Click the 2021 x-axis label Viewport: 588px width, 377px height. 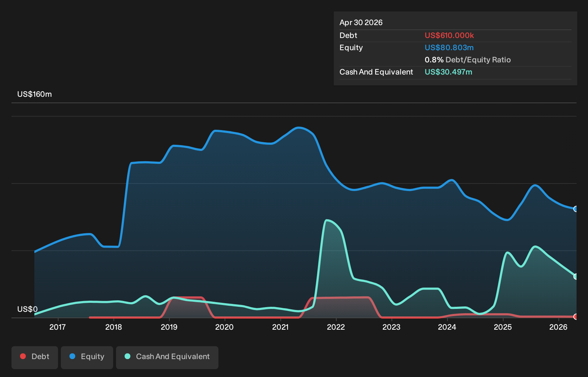pos(280,327)
